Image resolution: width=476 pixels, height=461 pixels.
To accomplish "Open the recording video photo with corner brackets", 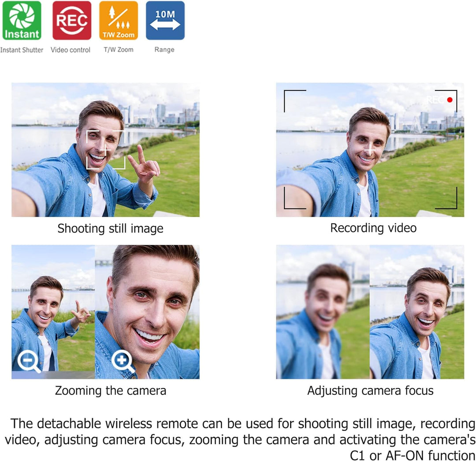I will (x=370, y=150).
